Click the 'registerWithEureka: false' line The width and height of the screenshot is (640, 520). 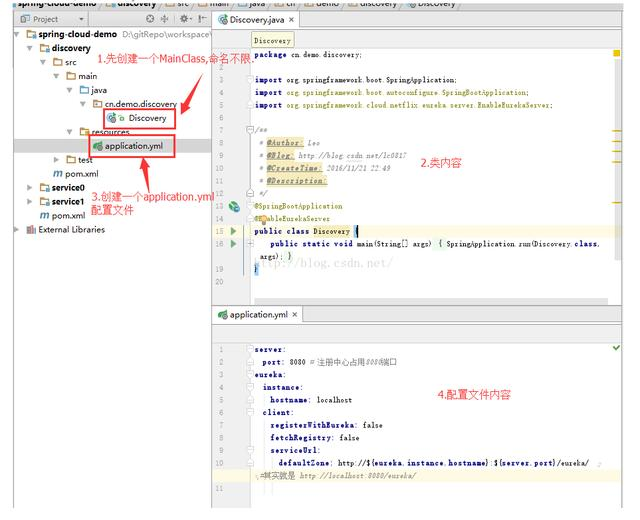tap(327, 425)
